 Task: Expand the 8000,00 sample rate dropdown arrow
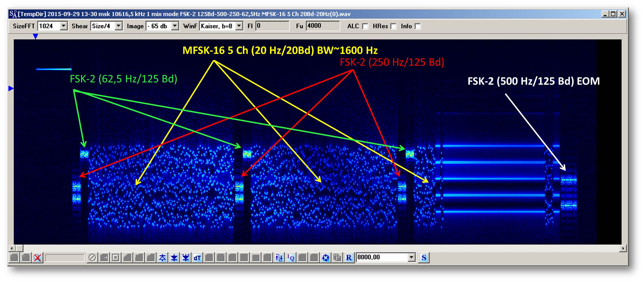pyautogui.click(x=411, y=258)
